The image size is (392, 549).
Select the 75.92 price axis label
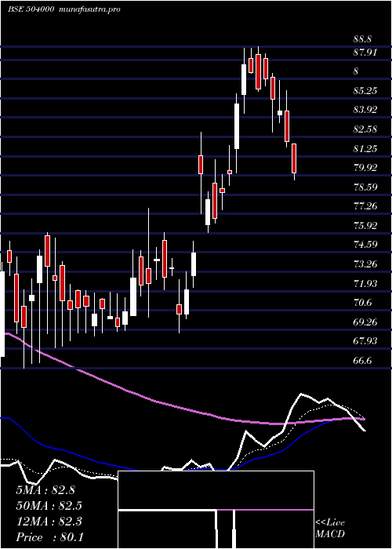(365, 226)
